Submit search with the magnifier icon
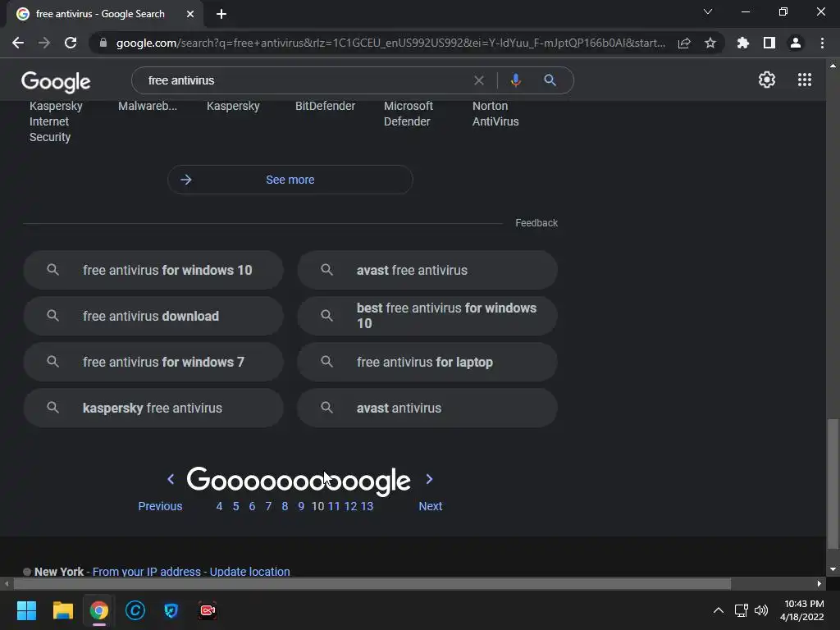The width and height of the screenshot is (840, 630). [x=550, y=80]
